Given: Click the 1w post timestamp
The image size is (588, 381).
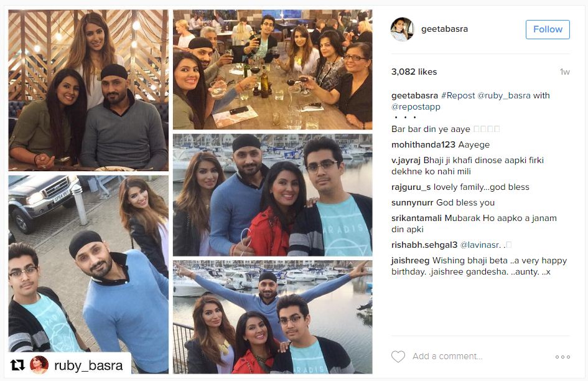Looking at the screenshot, I should (564, 72).
